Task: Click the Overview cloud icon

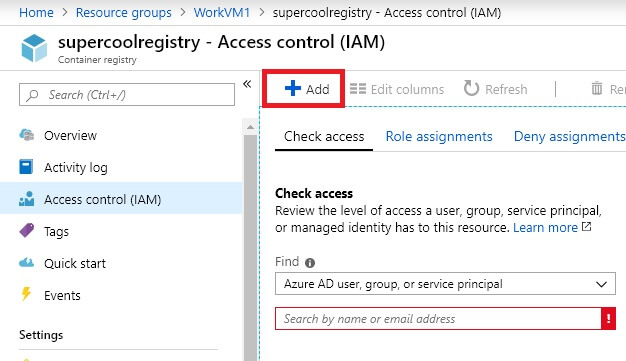Action: tap(27, 135)
